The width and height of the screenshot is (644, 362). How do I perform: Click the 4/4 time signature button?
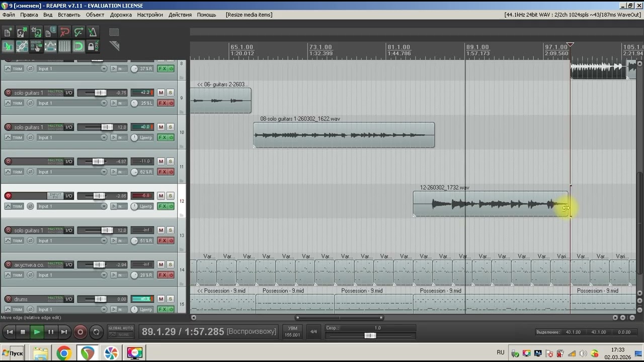point(313,332)
